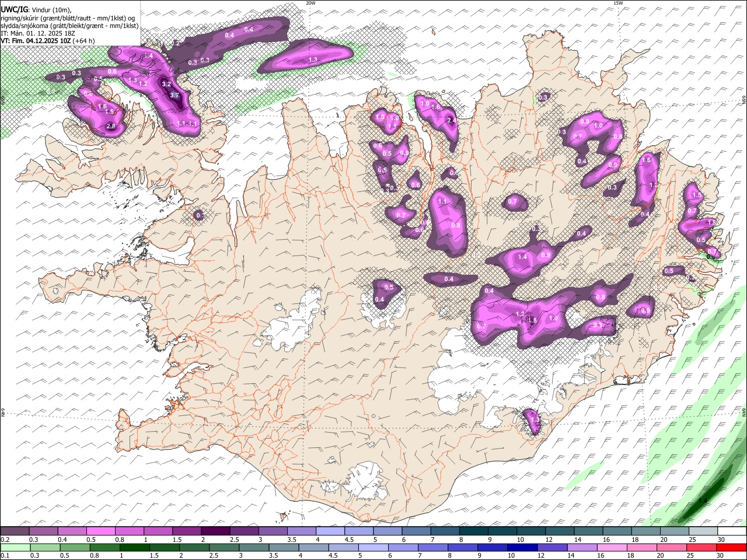Click the 2.4 precipitation value on the map
Screen dimensions: 747x560
point(451,120)
